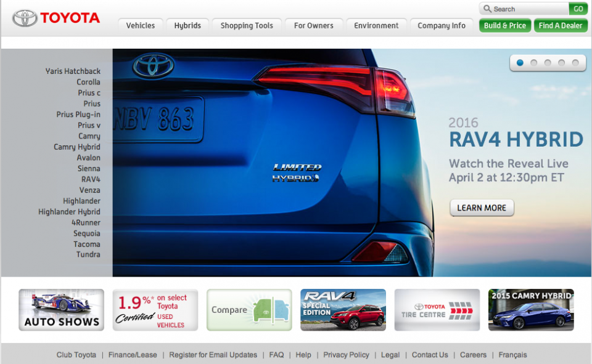
Task: Open the Highlander Hybrid model link
Action: point(69,212)
